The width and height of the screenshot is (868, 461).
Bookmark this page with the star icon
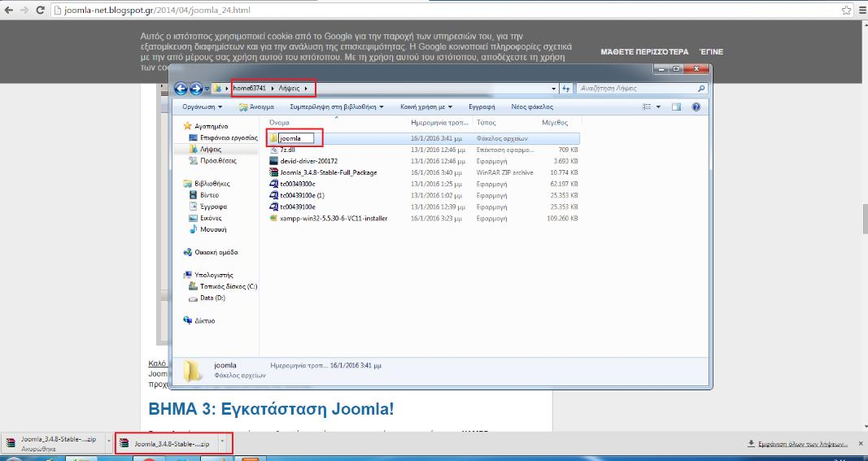(x=846, y=10)
